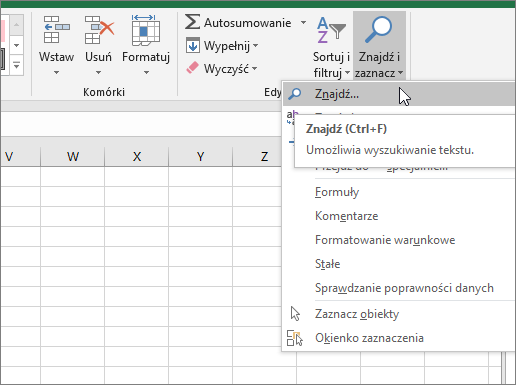Select column V header
Viewport: 516px width, 385px height.
coord(20,156)
